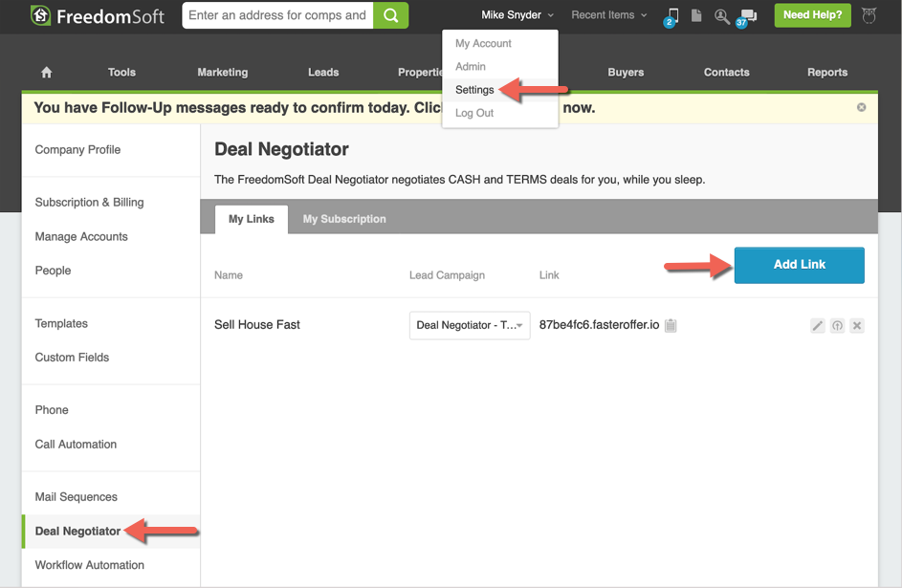Click the person search magnifier icon
902x588 pixels.
(x=721, y=16)
